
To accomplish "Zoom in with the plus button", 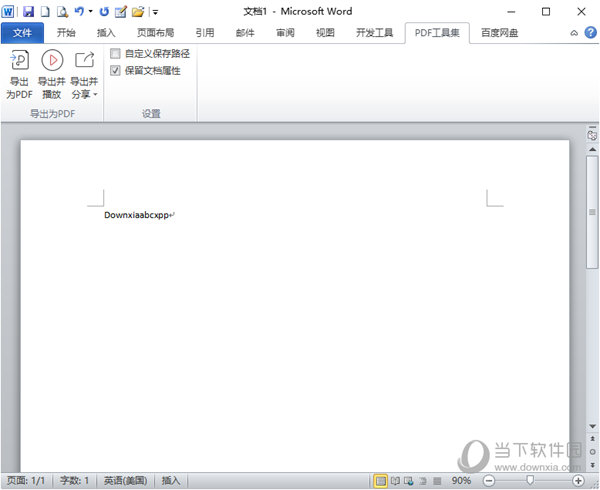I will 578,481.
